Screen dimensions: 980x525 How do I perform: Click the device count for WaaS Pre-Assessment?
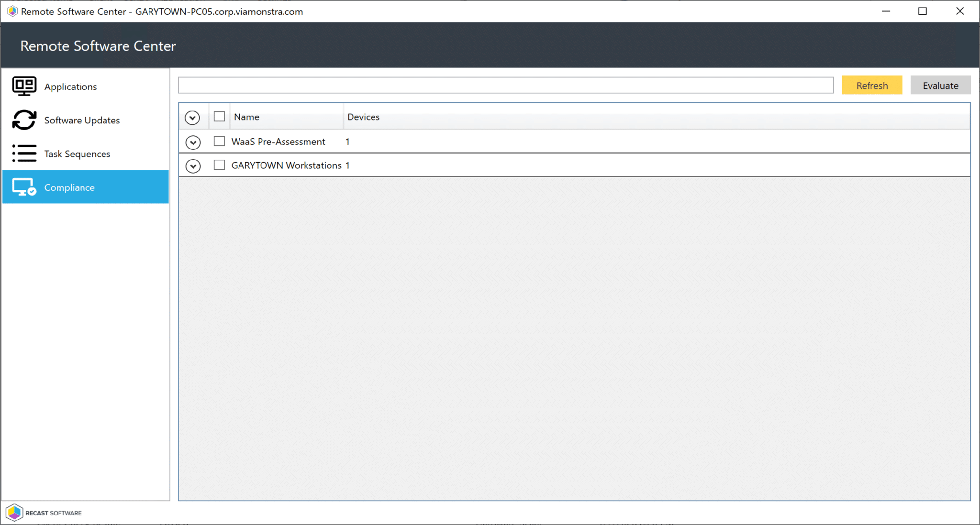point(347,142)
